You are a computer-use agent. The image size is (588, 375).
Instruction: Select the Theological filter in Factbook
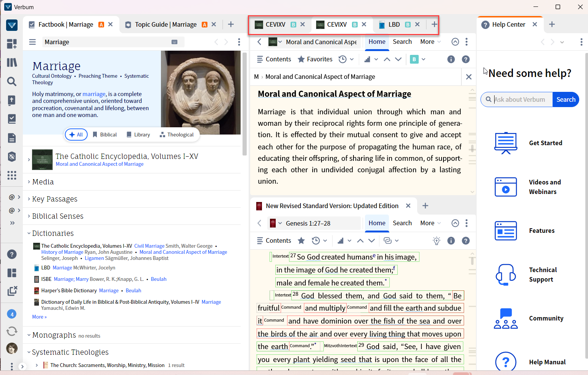tap(177, 135)
